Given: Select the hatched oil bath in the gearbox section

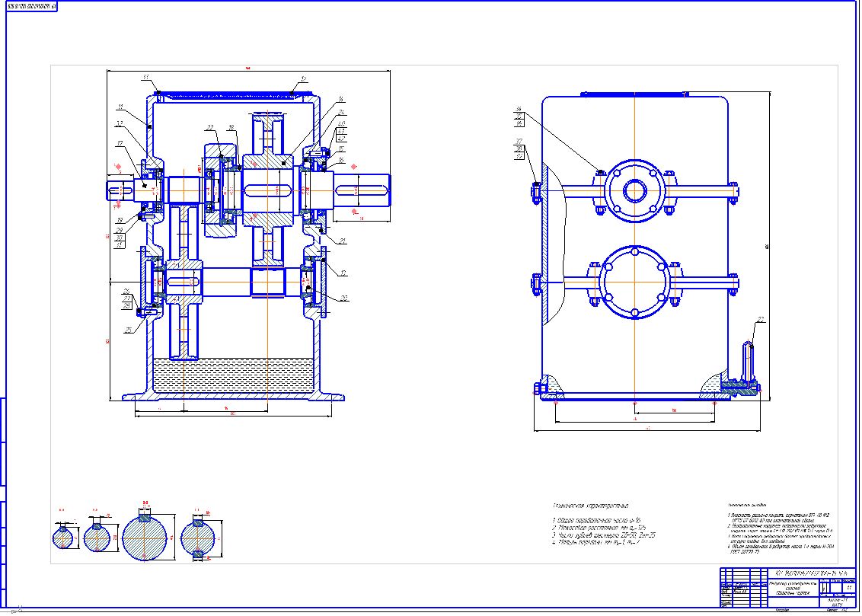Looking at the screenshot, I should [233, 375].
